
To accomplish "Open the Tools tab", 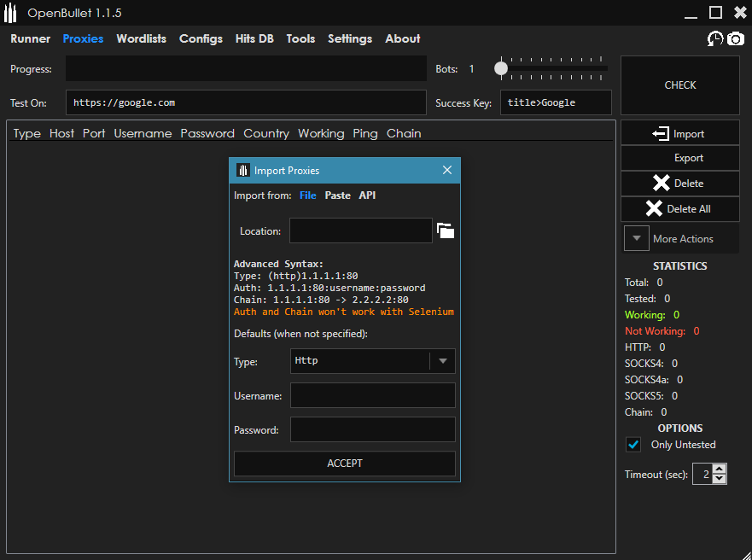I will coord(300,38).
